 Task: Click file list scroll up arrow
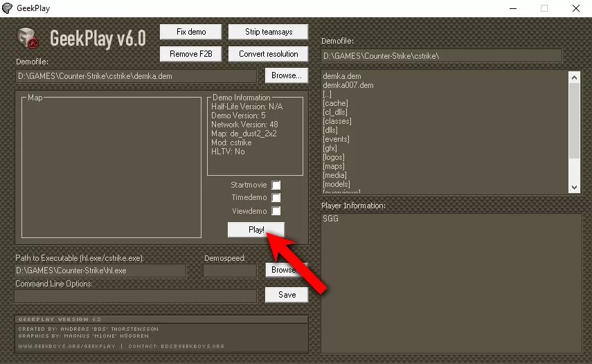pos(574,78)
